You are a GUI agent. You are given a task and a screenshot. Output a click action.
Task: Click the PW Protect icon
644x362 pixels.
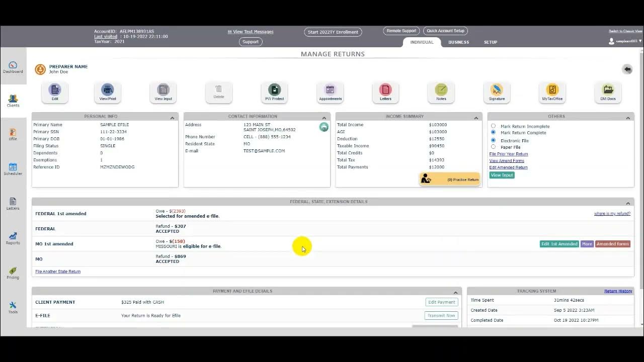pyautogui.click(x=274, y=92)
